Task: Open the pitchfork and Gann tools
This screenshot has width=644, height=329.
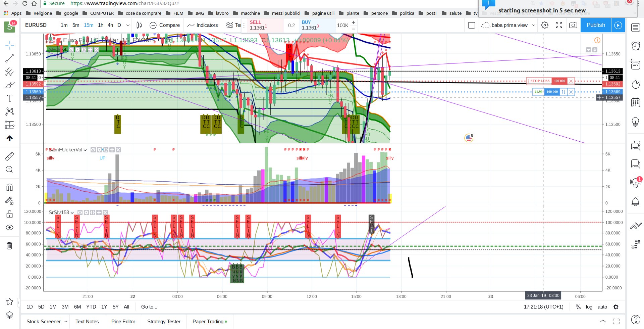Action: tap(10, 72)
